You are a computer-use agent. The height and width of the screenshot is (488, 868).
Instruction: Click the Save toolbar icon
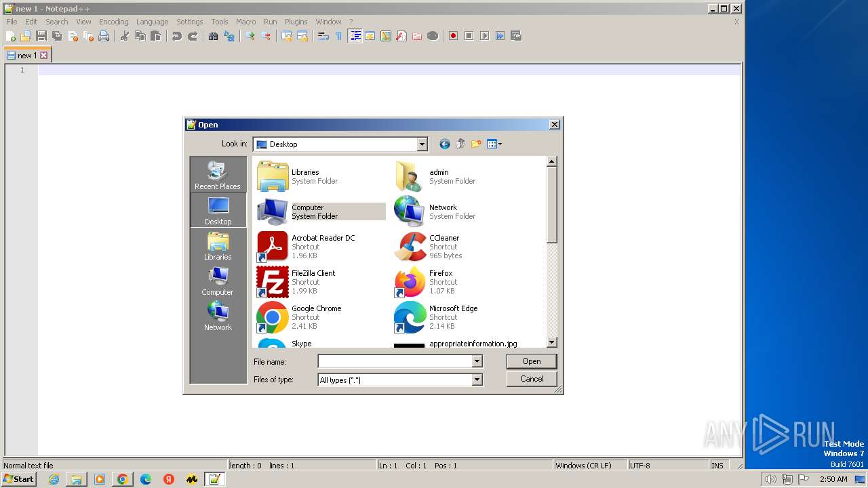pos(41,36)
